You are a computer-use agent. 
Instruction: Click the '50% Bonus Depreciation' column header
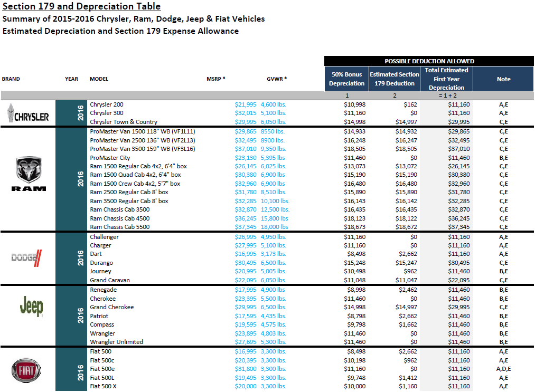coord(346,79)
